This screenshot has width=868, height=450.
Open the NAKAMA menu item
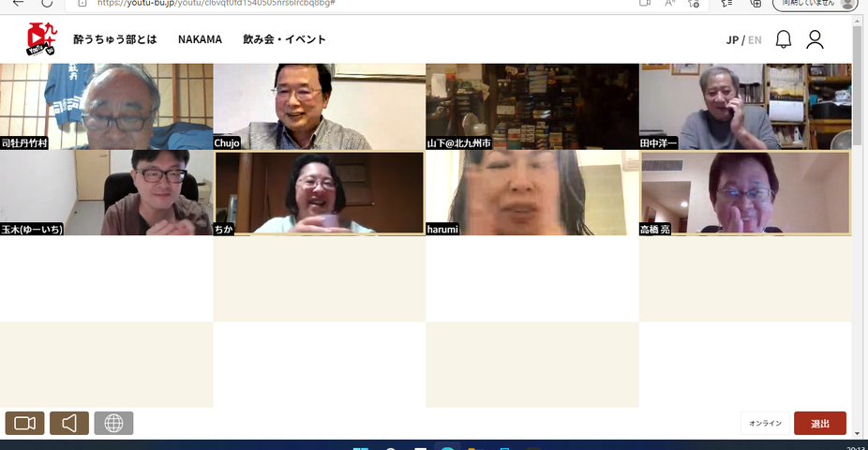tap(200, 39)
